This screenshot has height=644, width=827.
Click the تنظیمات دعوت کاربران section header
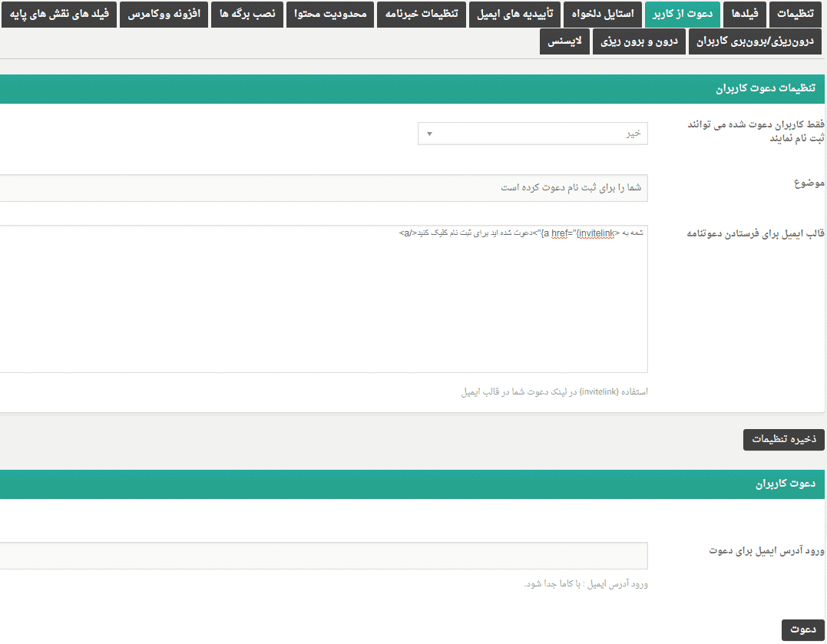(x=412, y=88)
